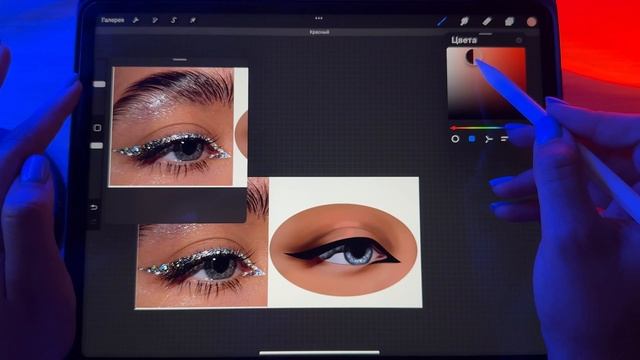This screenshot has width=640, height=360.
Task: Click the brush opacity slider in sidebar
Action: point(97,146)
